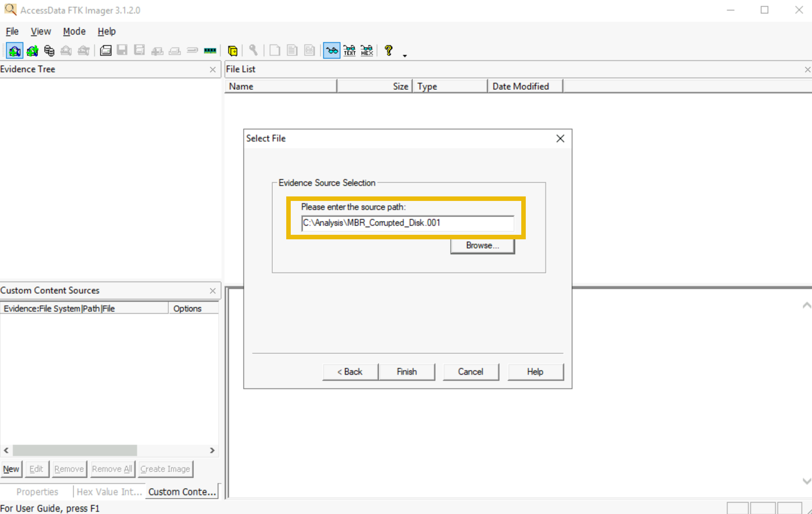This screenshot has height=514, width=812.
Task: Sort File List by Date Modified column
Action: [x=525, y=86]
